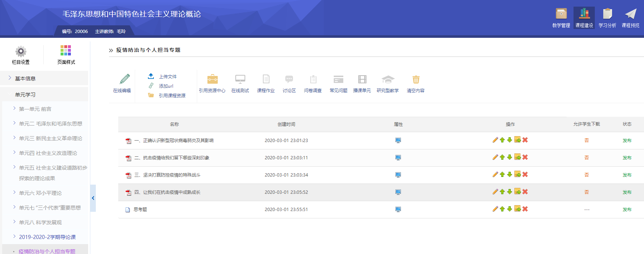The width and height of the screenshot is (644, 254).
Task: Open the 在线编辑 pencil tool
Action: [124, 79]
